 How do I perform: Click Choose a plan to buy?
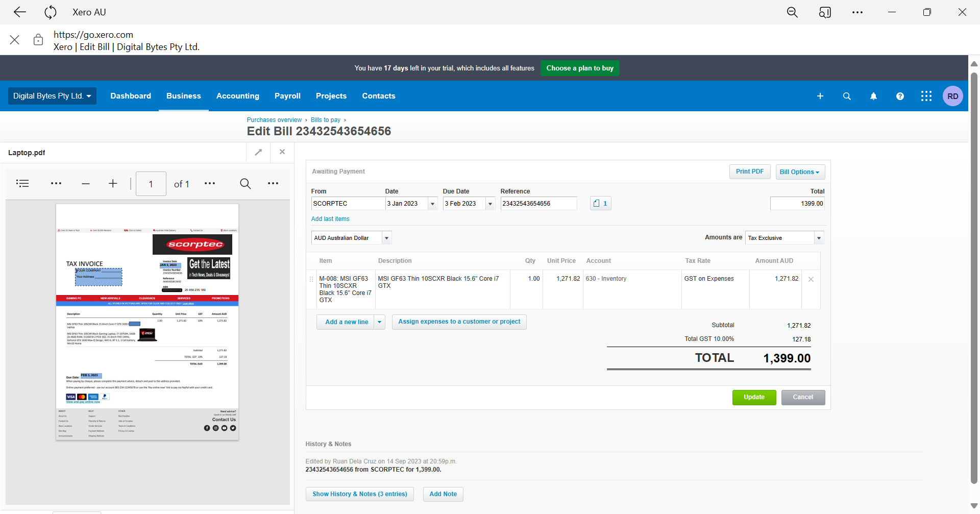click(x=580, y=68)
